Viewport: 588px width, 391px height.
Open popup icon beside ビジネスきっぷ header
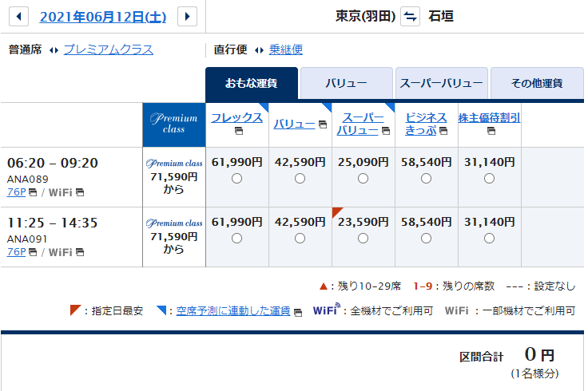[443, 131]
